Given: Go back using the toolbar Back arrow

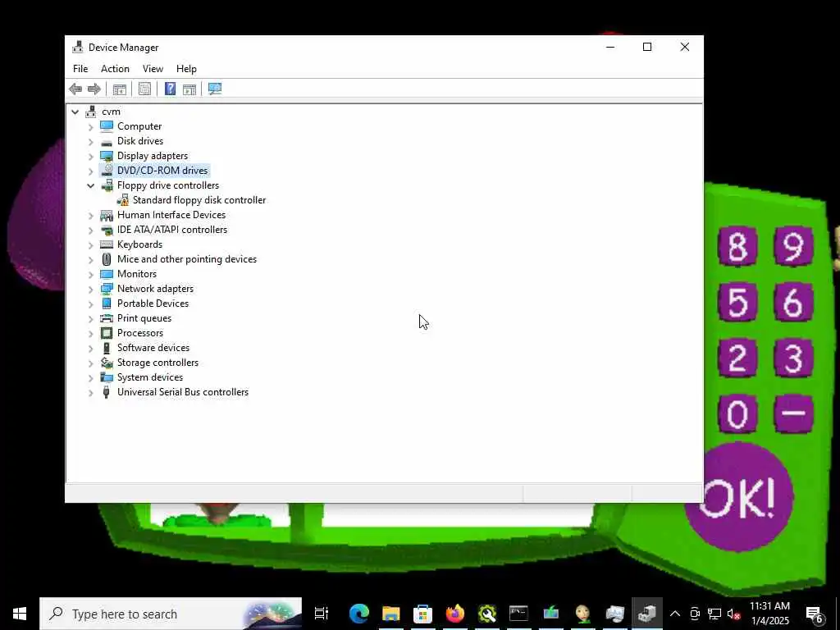Looking at the screenshot, I should coord(75,89).
